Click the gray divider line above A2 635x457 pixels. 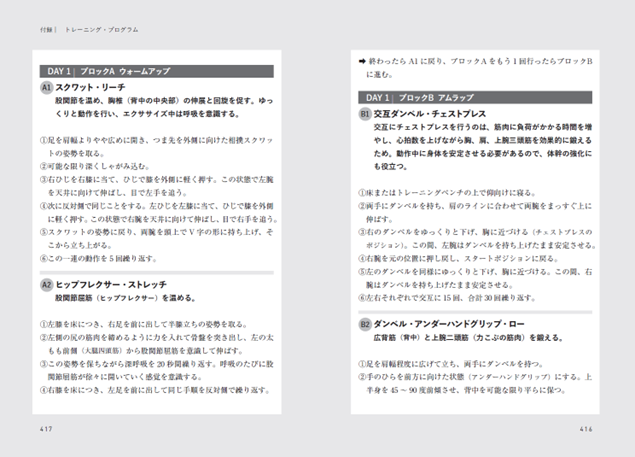(157, 273)
